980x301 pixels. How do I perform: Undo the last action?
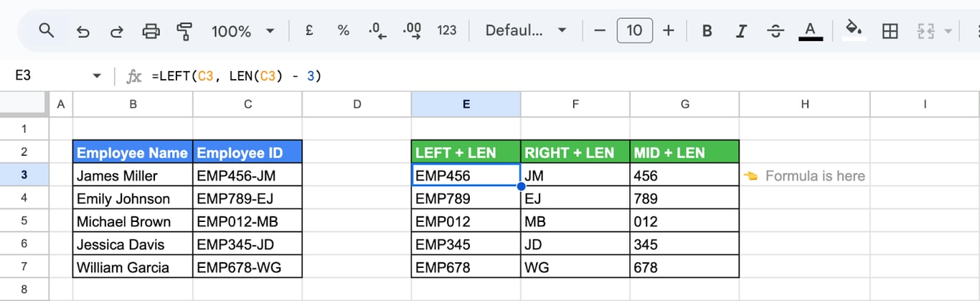(83, 31)
